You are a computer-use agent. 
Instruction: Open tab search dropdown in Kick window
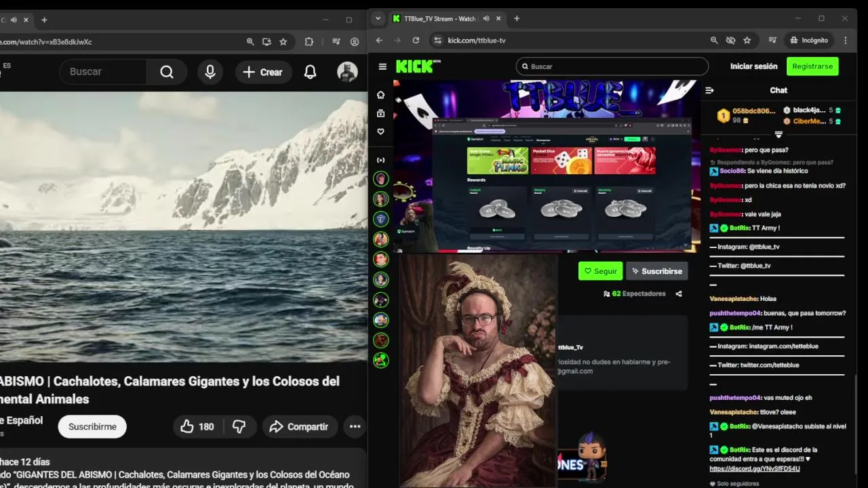[x=378, y=19]
